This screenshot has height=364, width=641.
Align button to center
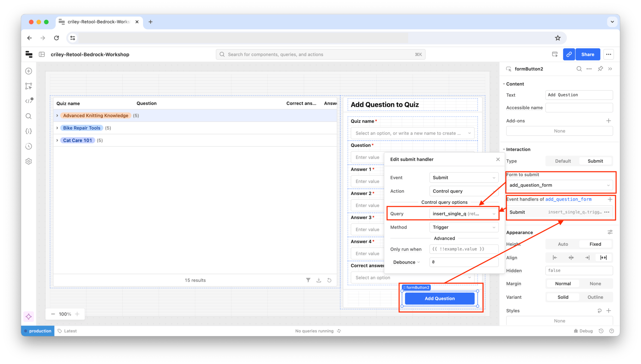[571, 258]
